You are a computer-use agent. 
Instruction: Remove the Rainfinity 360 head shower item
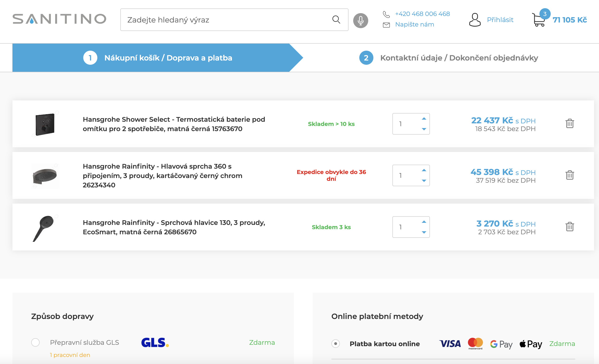tap(570, 175)
